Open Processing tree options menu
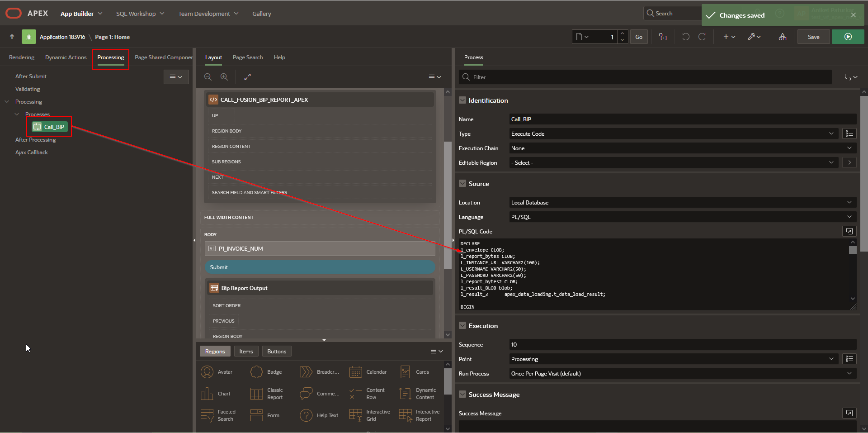The width and height of the screenshot is (868, 433). 176,77
